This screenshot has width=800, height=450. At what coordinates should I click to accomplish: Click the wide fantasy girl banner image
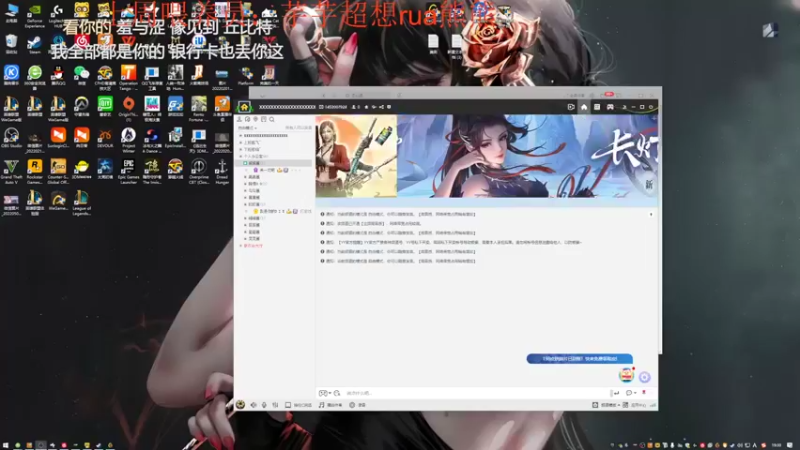[x=528, y=156]
